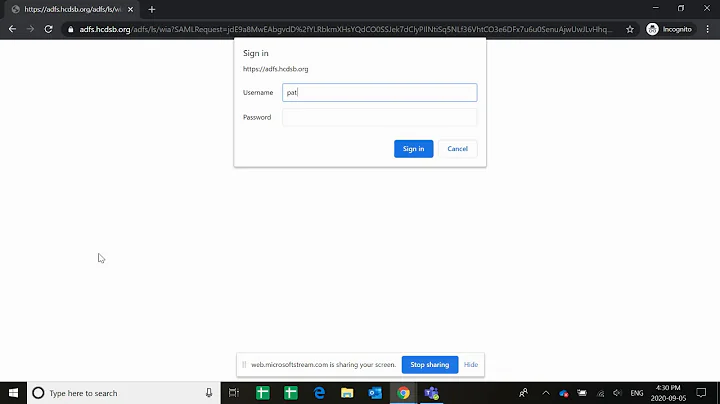The height and width of the screenshot is (404, 720).
Task: Switch to the Chrome taskbar icon
Action: click(404, 393)
